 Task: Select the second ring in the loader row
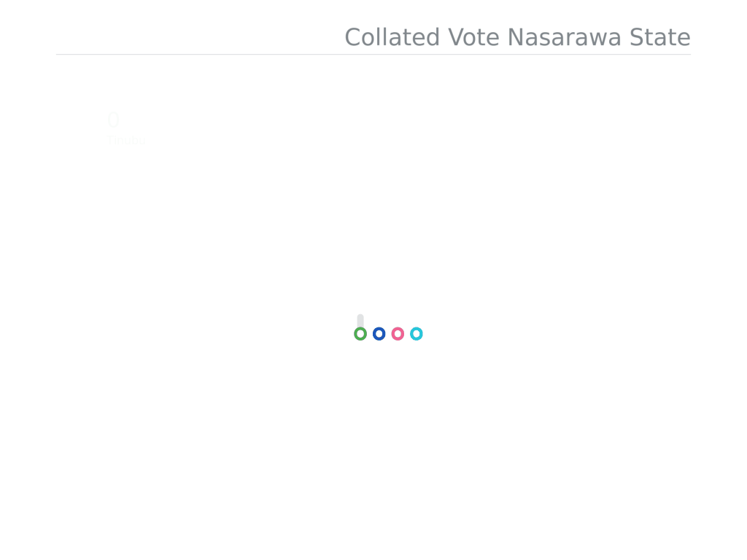click(379, 334)
